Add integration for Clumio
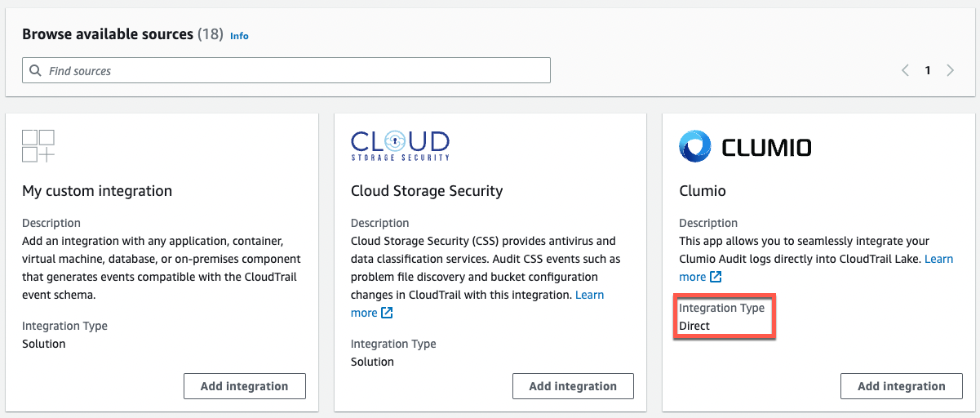 point(901,386)
